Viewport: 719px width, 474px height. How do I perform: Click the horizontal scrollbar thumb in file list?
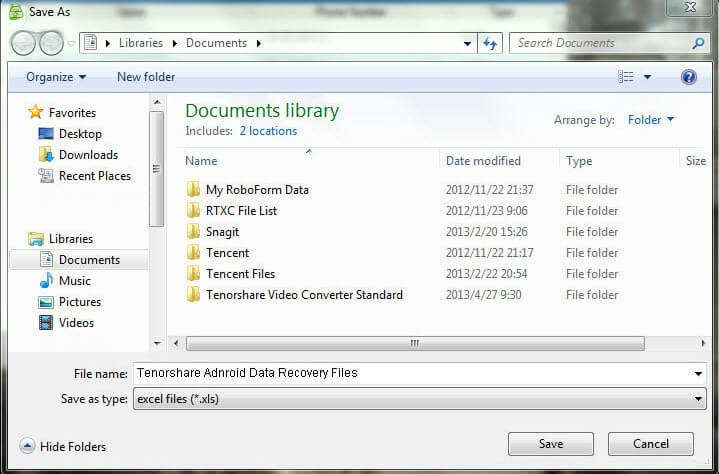click(x=415, y=343)
